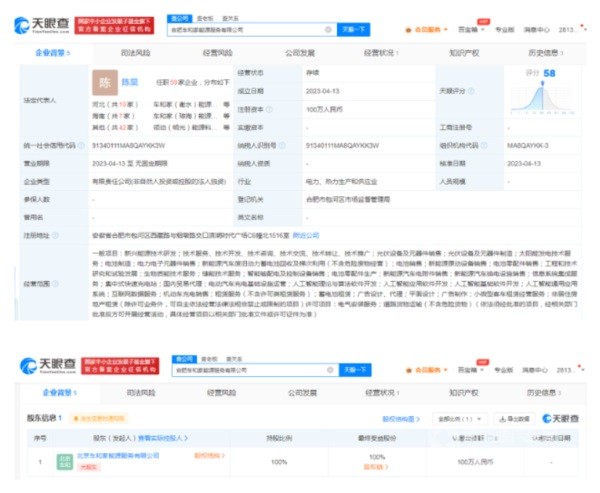Switch to the 知识产权 tab above shareholder info
The height and width of the screenshot is (493, 600).
[x=463, y=393]
